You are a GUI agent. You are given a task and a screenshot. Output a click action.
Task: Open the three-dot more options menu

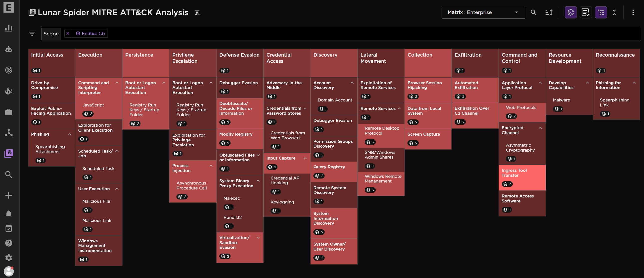(633, 12)
